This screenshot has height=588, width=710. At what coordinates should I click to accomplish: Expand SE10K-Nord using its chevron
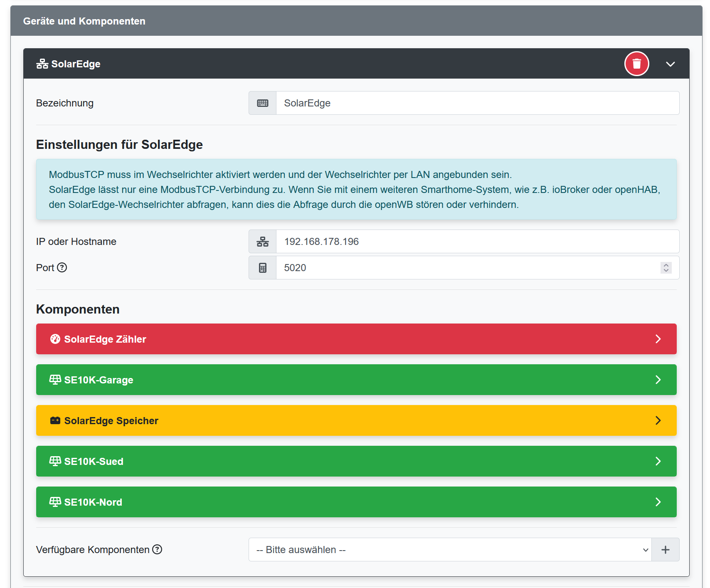pyautogui.click(x=658, y=502)
